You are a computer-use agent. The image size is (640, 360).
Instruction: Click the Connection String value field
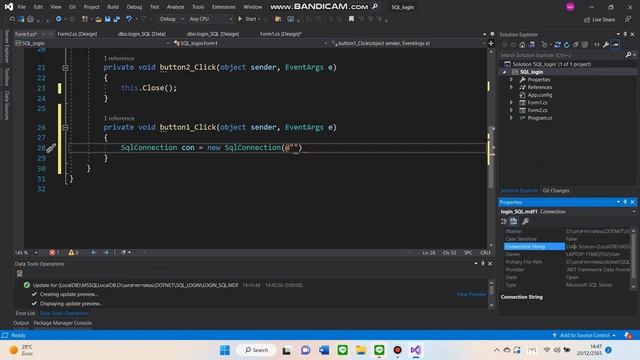pos(598,247)
